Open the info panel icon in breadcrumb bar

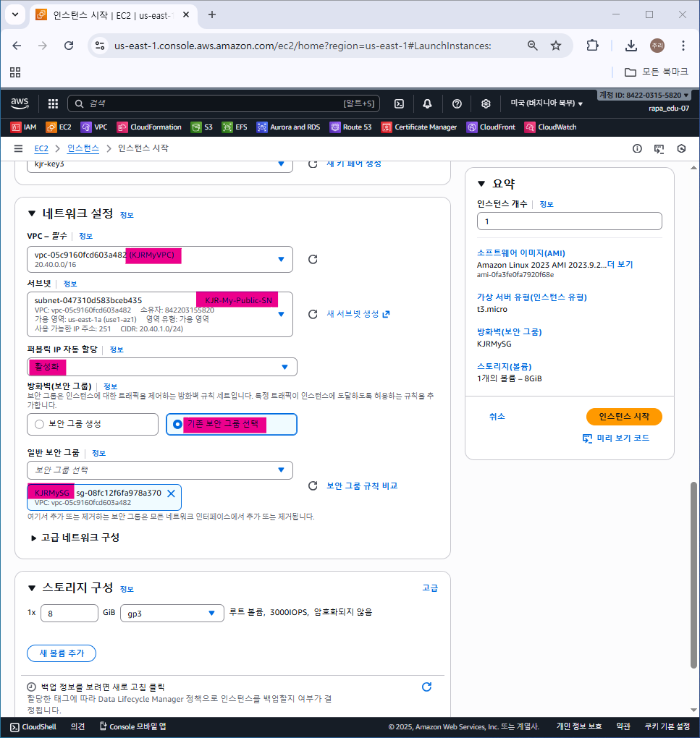(637, 149)
